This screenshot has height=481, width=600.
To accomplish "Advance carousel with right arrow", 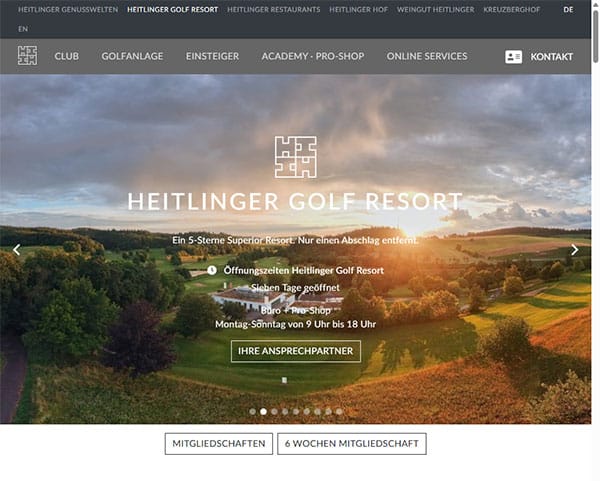I will (574, 250).
